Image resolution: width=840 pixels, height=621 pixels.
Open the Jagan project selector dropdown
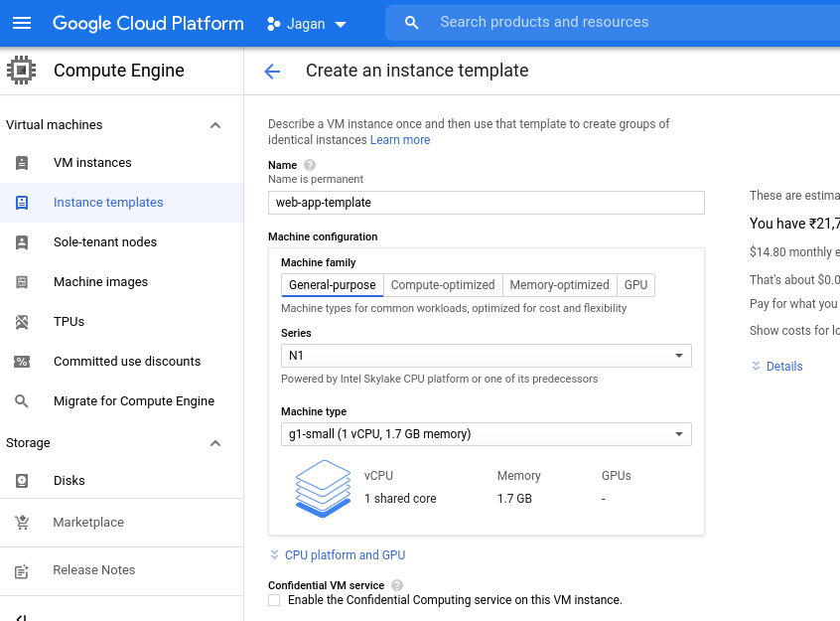(x=307, y=24)
